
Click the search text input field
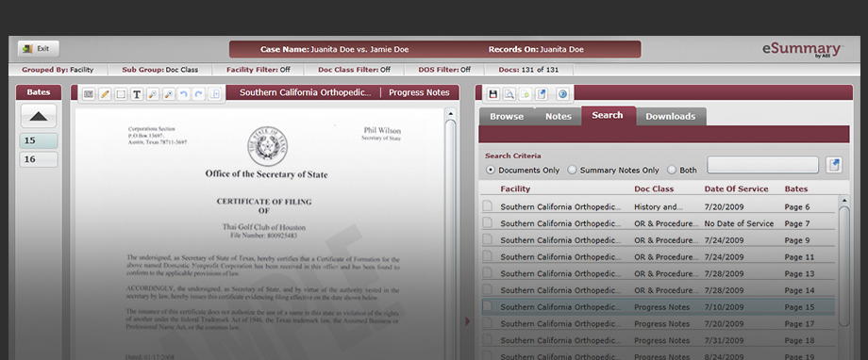(763, 165)
